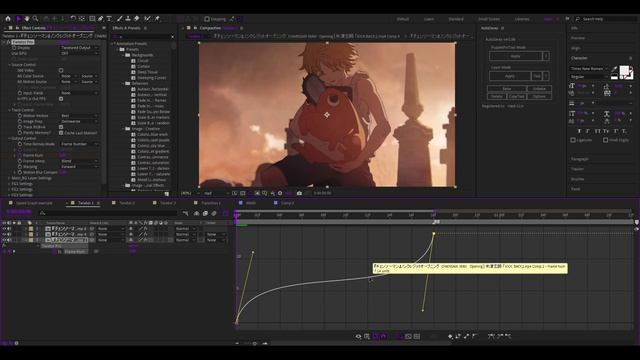Viewport: 640px width, 360px height.
Task: Collapse the Backgrounds preset folder
Action: [x=123, y=55]
